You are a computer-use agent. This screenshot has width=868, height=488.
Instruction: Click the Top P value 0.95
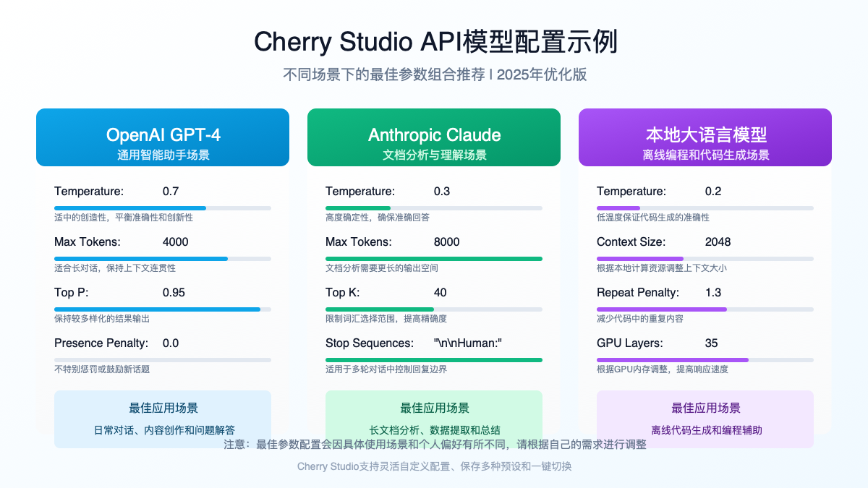point(174,293)
